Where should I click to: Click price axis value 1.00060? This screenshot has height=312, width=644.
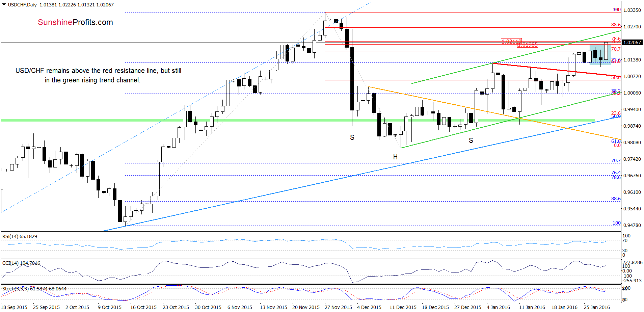(632, 93)
